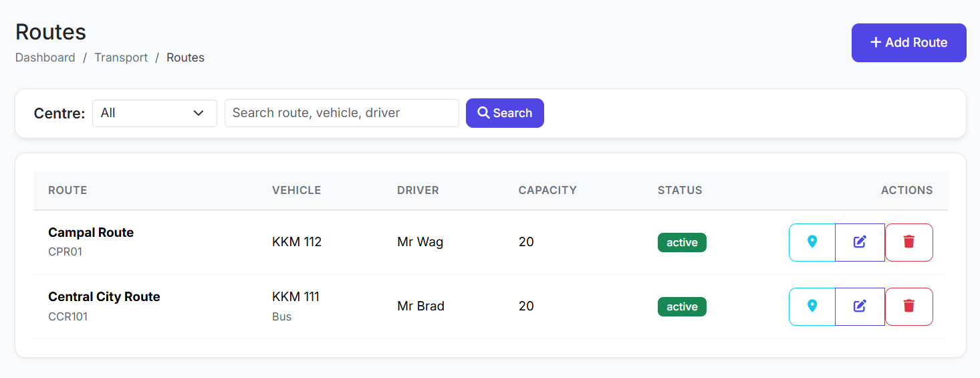The height and width of the screenshot is (378, 980).
Task: Click the VEHICLE column header
Action: pyautogui.click(x=296, y=190)
